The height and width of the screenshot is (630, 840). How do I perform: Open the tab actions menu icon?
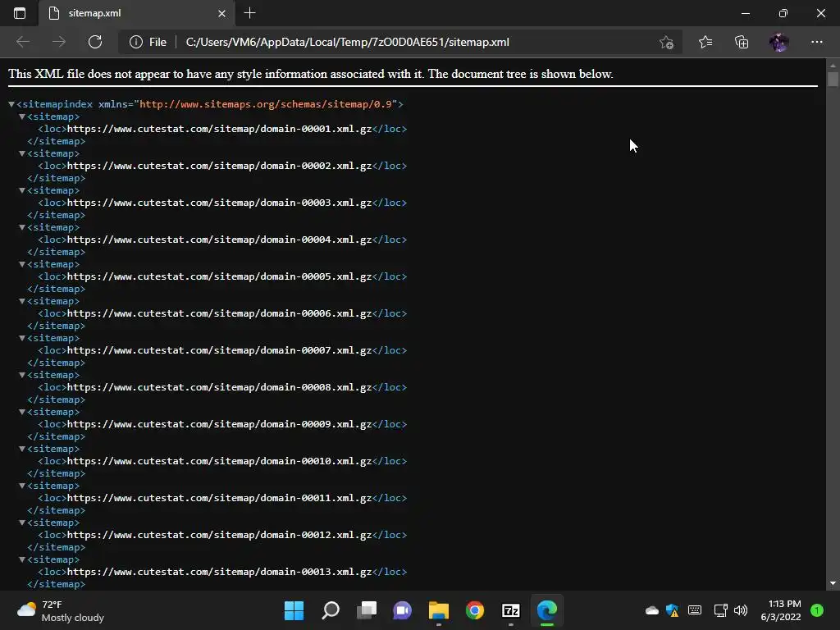[20, 13]
